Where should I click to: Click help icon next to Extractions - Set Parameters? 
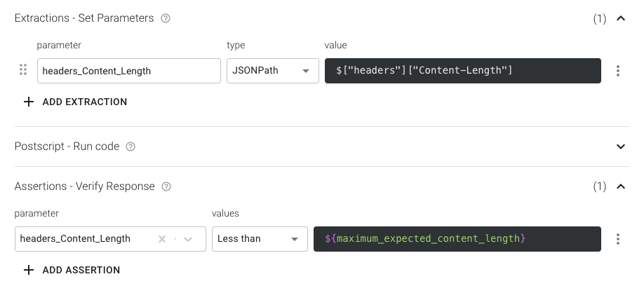166,19
